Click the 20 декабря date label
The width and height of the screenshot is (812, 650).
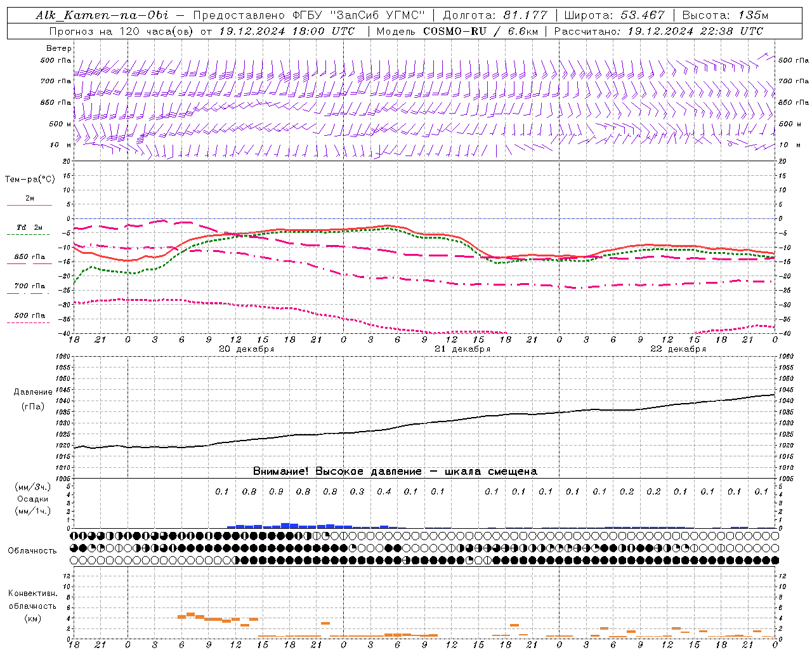246,349
